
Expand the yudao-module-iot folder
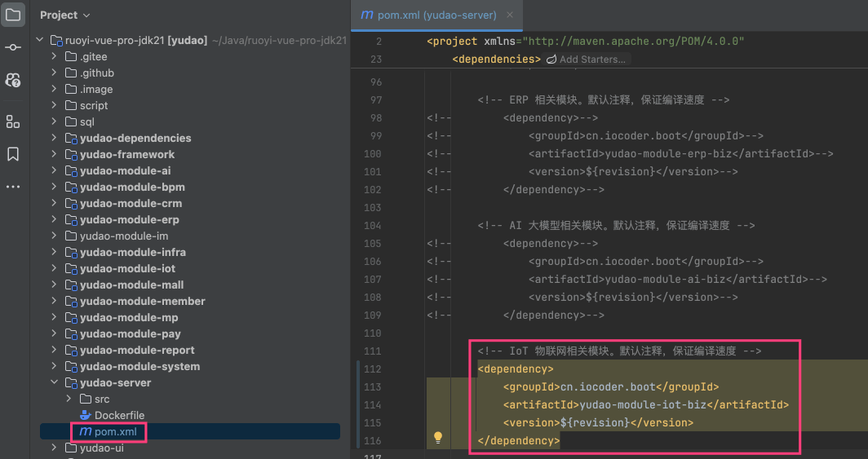(x=54, y=268)
